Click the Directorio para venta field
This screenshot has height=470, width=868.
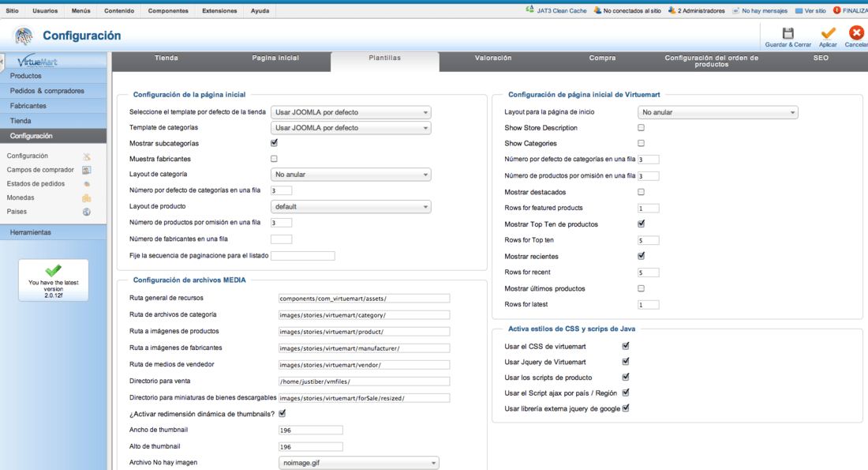coord(365,382)
